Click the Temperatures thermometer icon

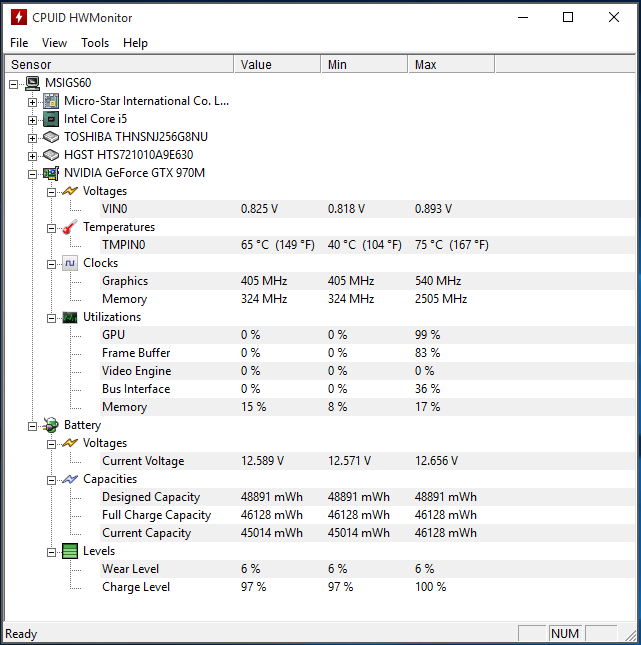click(70, 227)
